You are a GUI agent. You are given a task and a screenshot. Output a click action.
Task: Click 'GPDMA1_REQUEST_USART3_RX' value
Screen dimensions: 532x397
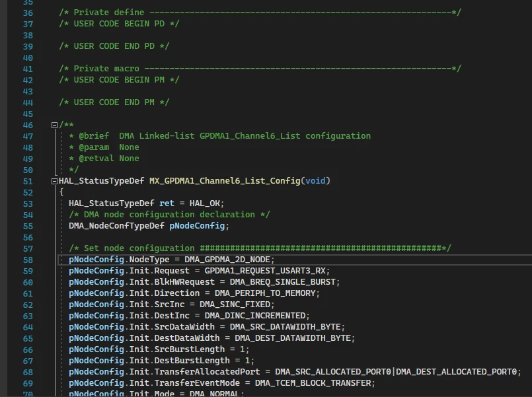point(264,271)
